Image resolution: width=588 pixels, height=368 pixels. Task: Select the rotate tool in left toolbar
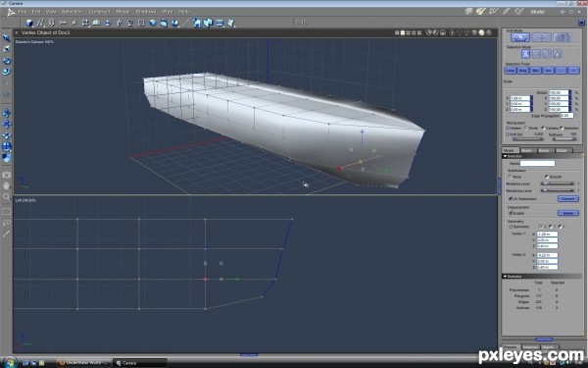7,61
